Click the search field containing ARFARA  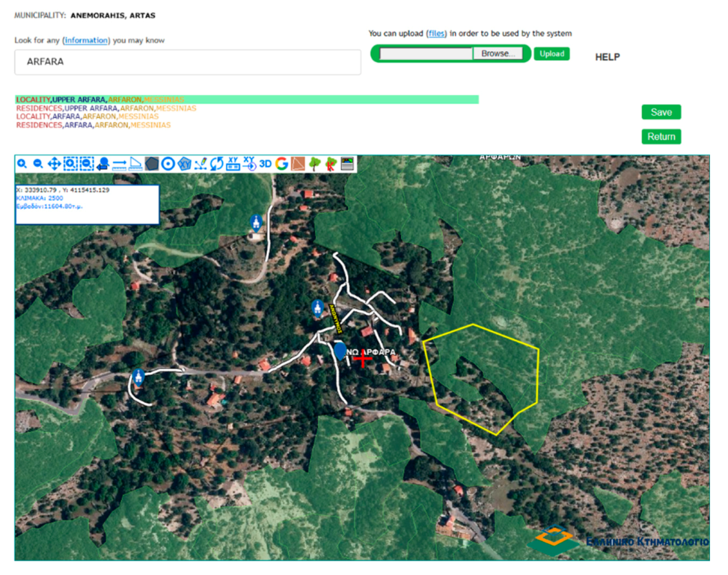pos(187,63)
